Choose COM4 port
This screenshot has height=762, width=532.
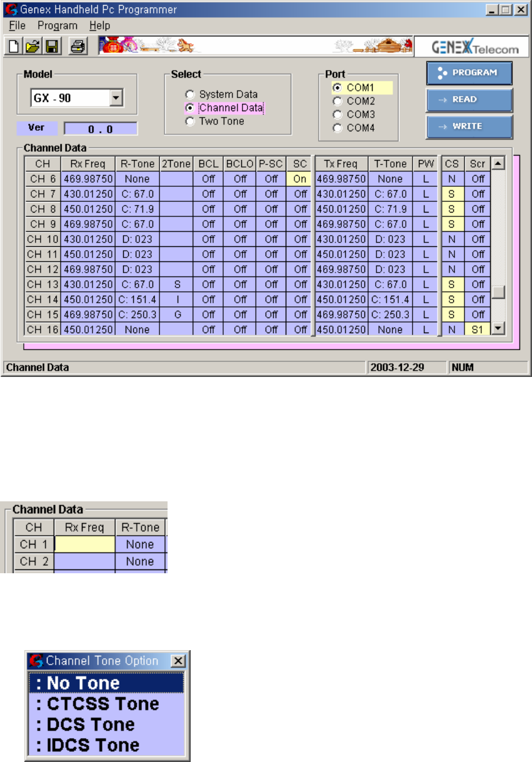pyautogui.click(x=354, y=128)
